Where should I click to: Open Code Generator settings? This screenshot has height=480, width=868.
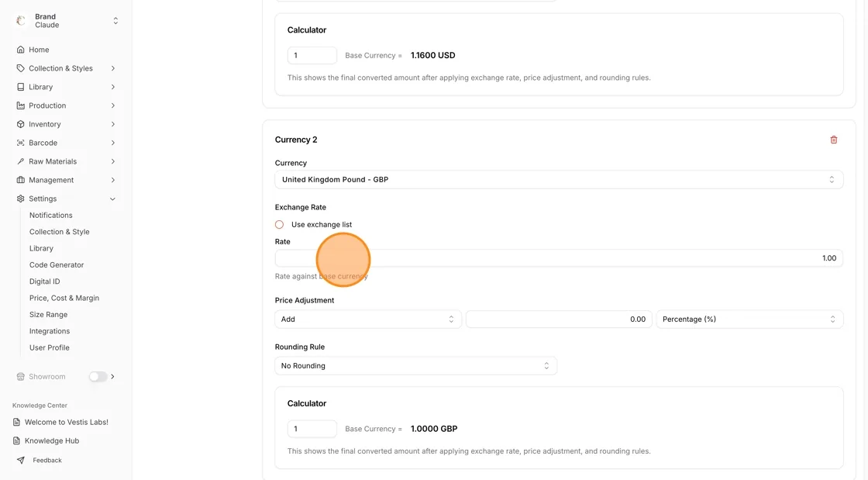click(x=57, y=264)
